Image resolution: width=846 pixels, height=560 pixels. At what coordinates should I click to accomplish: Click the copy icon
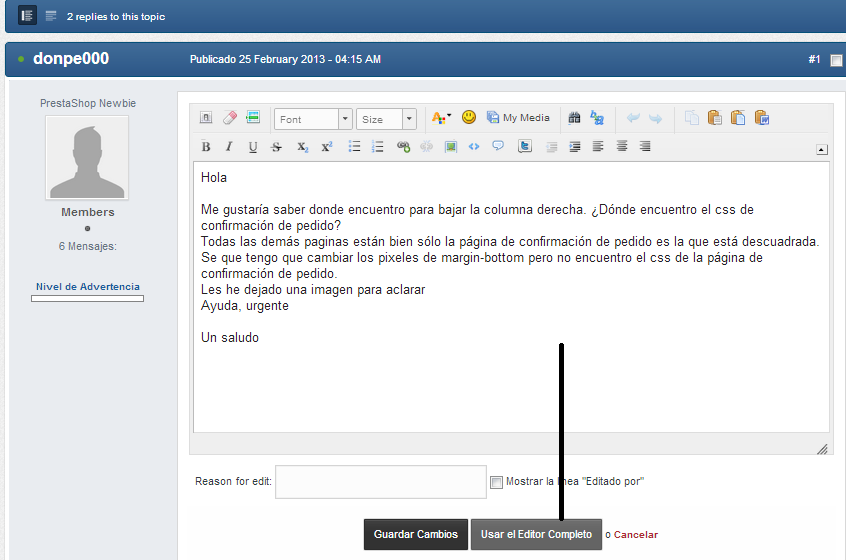click(692, 118)
